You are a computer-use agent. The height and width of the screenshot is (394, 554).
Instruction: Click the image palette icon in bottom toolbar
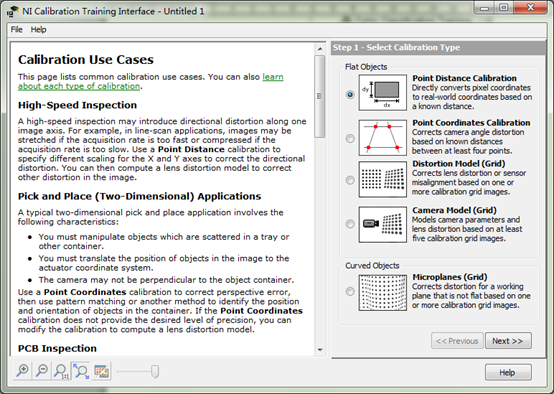[101, 371]
